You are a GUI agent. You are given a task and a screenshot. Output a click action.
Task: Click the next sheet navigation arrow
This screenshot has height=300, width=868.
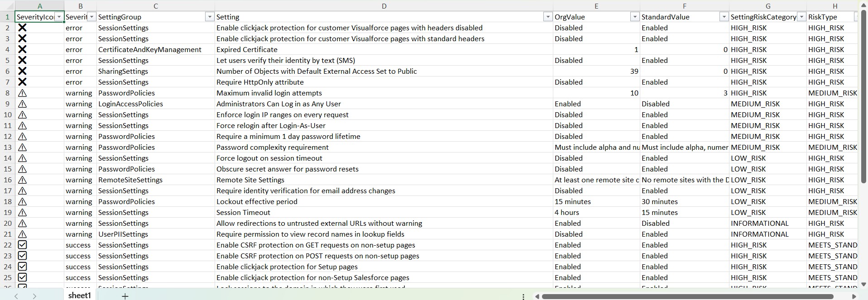pyautogui.click(x=34, y=296)
